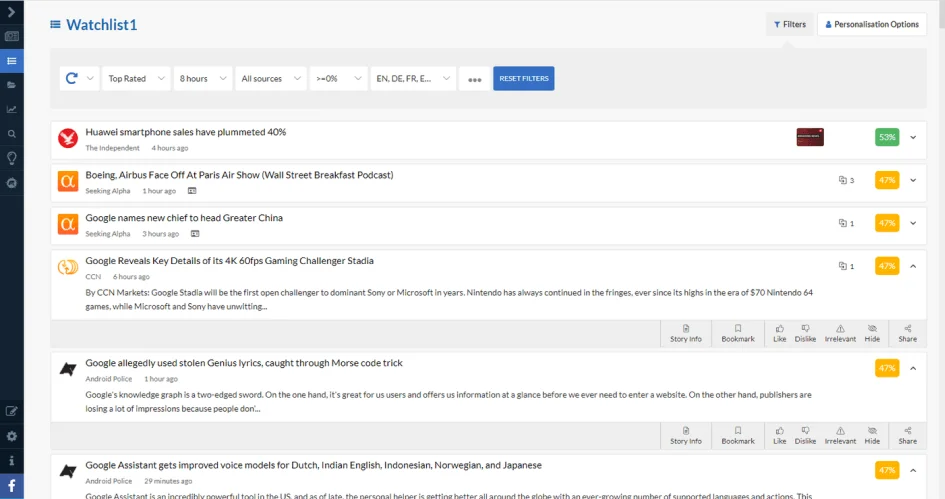Image resolution: width=945 pixels, height=499 pixels.
Task: Open the edit note sidebar icon
Action: [x=11, y=412]
